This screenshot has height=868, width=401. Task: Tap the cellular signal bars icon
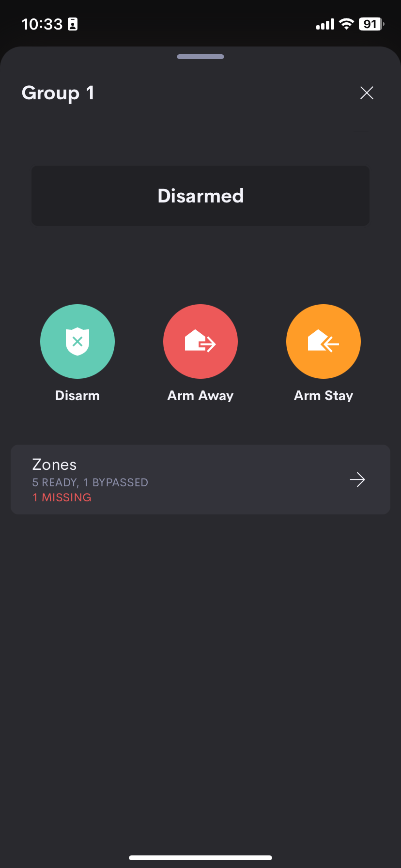pos(325,24)
